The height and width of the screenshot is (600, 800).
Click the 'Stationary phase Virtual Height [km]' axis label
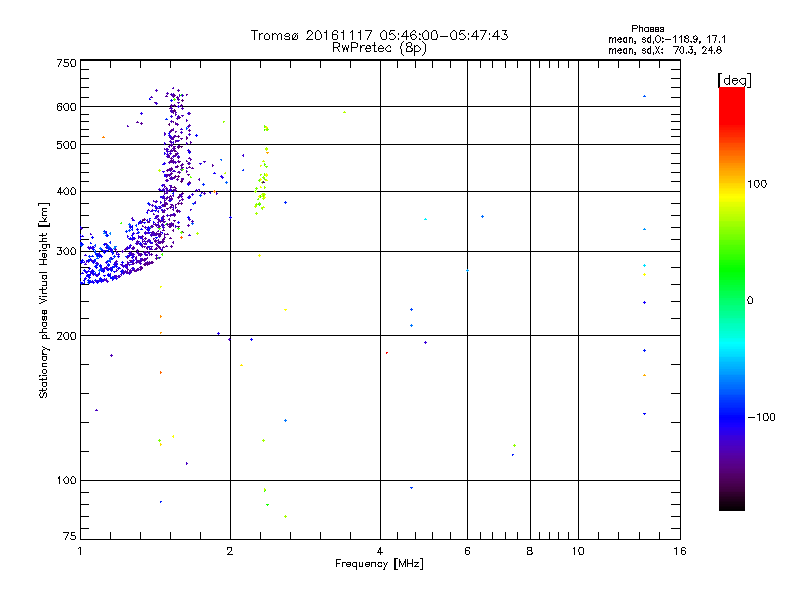(43, 300)
